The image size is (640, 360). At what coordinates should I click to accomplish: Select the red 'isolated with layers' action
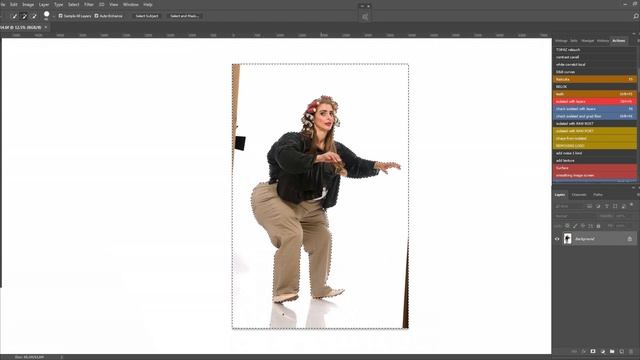[595, 101]
